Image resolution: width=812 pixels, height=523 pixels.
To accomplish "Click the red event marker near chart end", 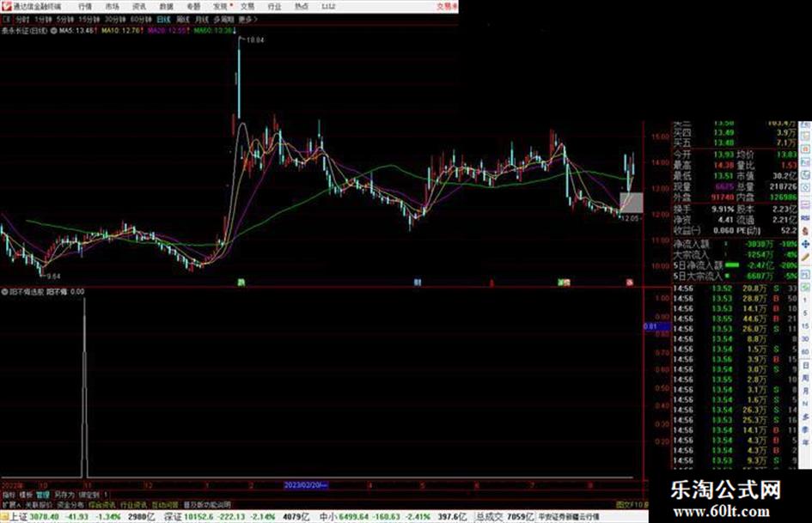I will 630,283.
